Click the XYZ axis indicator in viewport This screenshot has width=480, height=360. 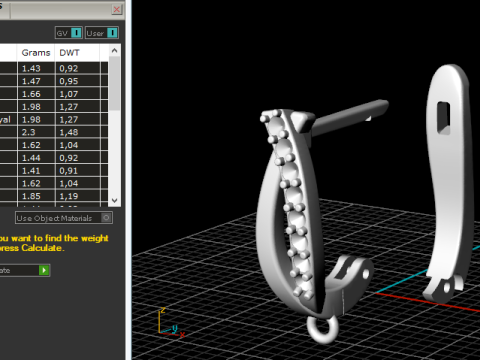click(171, 323)
